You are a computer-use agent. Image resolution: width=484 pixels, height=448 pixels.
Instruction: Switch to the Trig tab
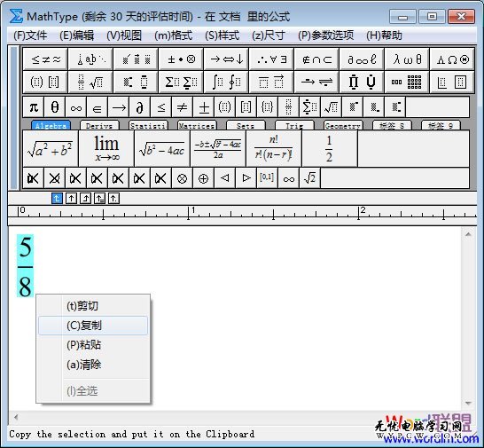click(294, 125)
